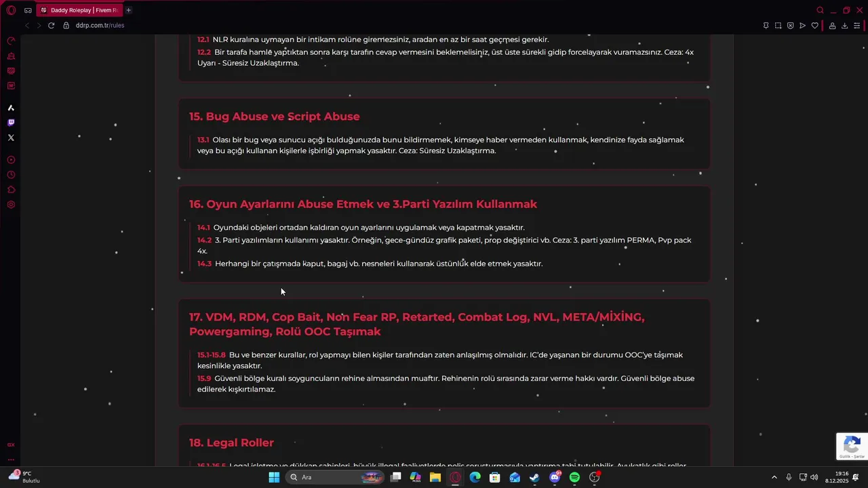The width and height of the screenshot is (868, 488).
Task: Open Task View on taskbar
Action: [x=396, y=477]
